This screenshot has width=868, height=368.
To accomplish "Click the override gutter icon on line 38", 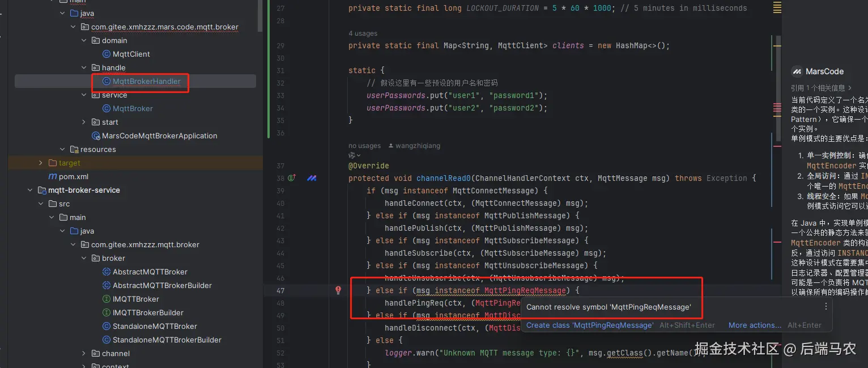I will 292,178.
